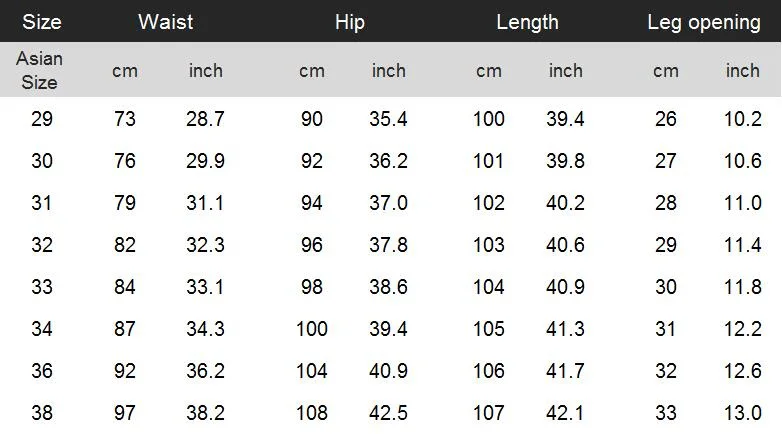The height and width of the screenshot is (434, 782).
Task: Click size 38 in the Size column
Action: (42, 413)
